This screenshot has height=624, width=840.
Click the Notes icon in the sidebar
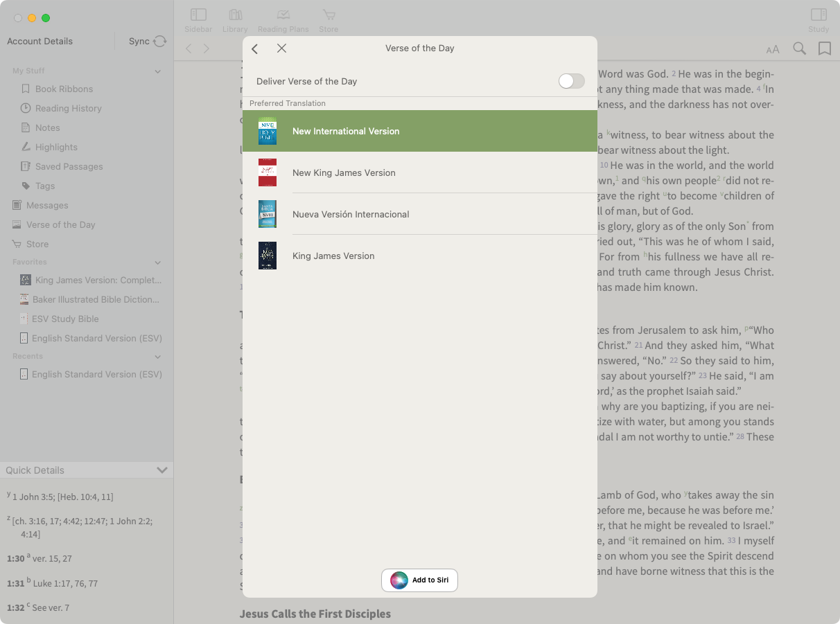[x=26, y=127]
